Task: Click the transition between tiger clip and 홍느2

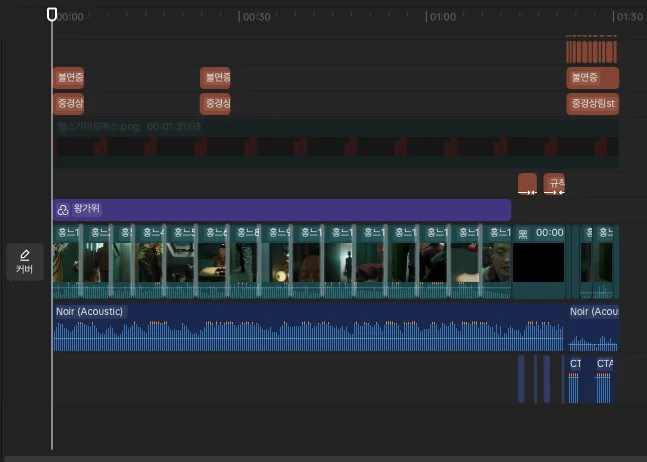Action: coord(81,262)
